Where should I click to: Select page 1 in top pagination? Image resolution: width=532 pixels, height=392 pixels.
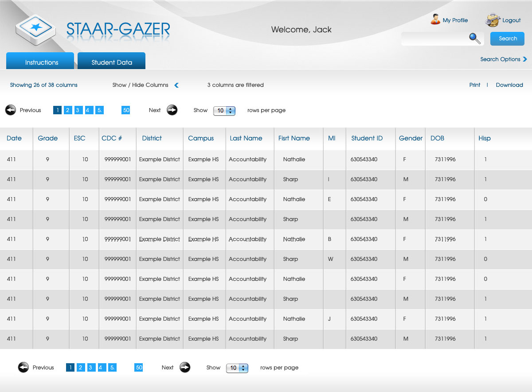[57, 110]
